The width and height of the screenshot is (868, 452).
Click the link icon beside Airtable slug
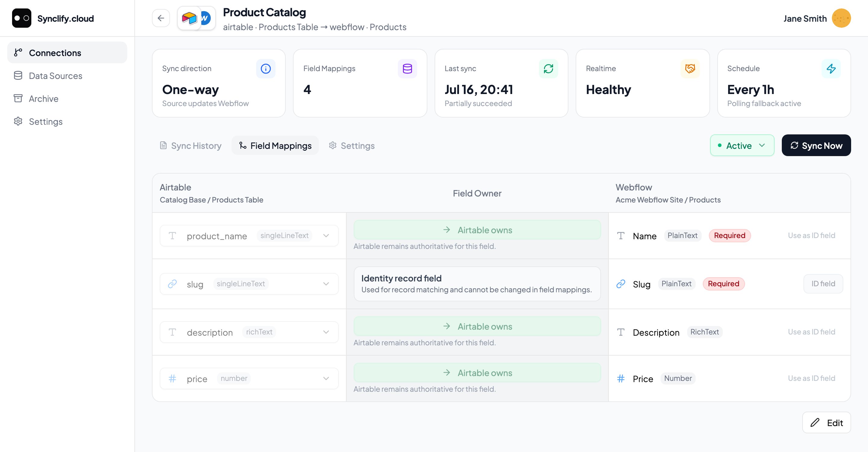point(172,284)
